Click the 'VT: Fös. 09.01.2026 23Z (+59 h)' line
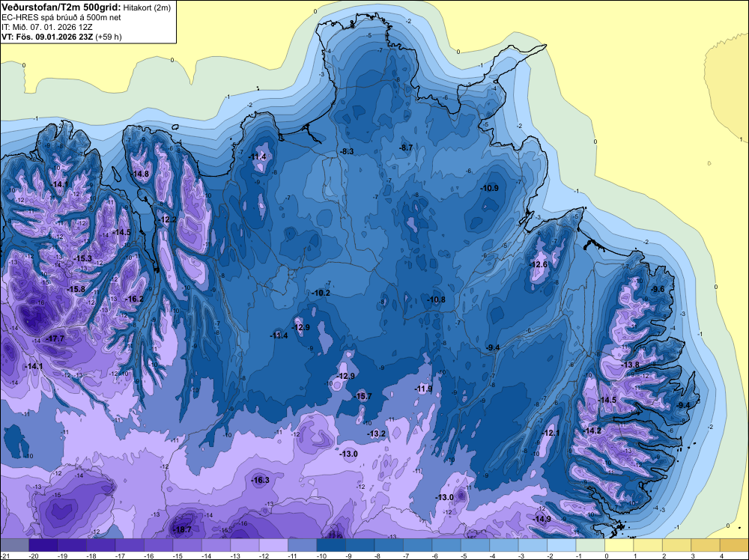Viewport: 749px width, 560px height. (x=61, y=36)
